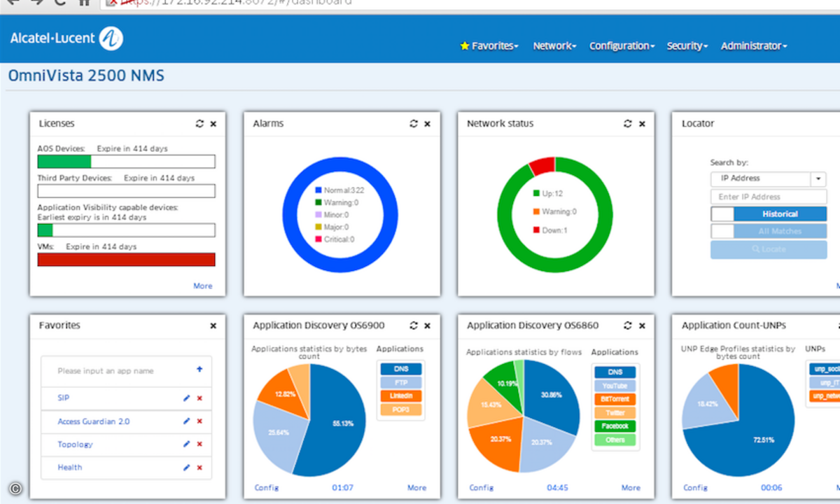Click the 72.51% slice in UNPs pie

(x=752, y=434)
